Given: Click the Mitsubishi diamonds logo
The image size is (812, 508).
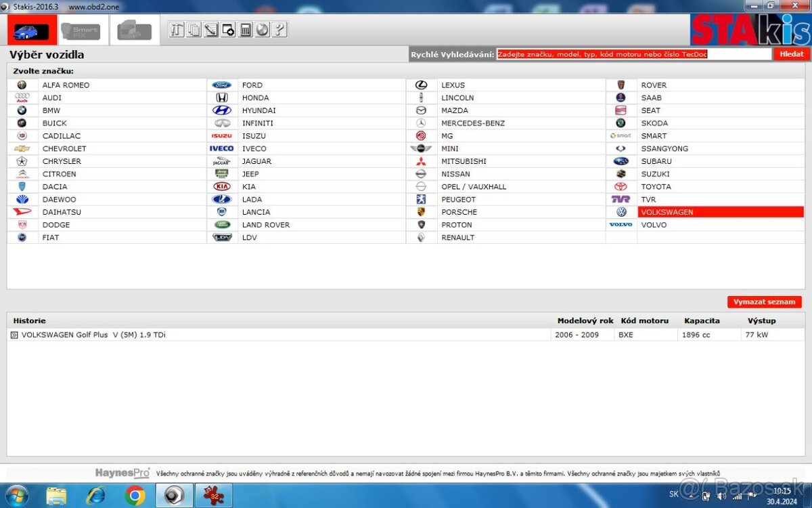Looking at the screenshot, I should point(421,161).
